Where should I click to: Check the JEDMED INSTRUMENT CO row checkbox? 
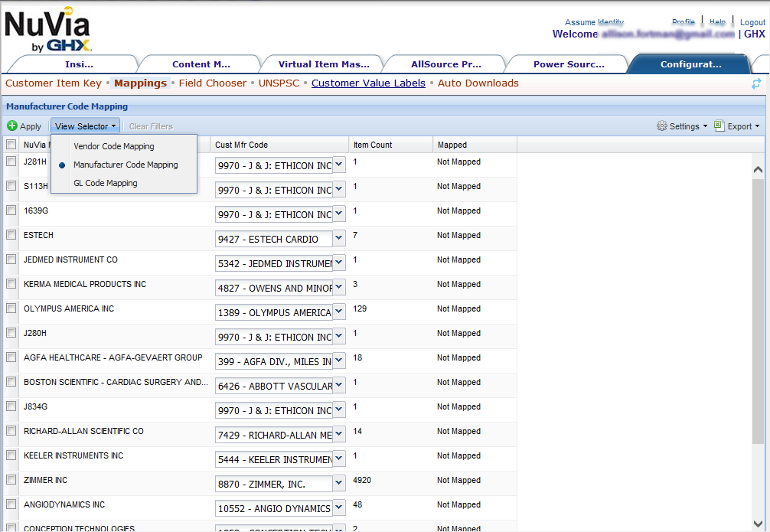[x=11, y=259]
